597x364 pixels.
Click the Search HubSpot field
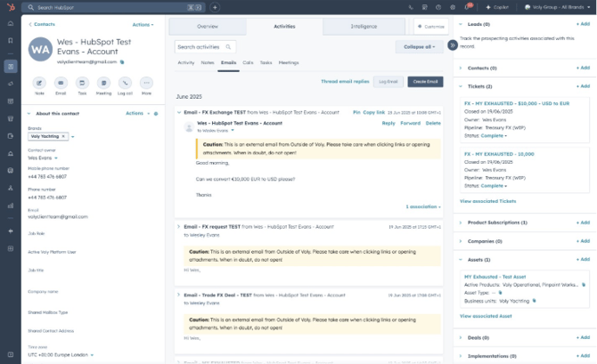coord(113,7)
